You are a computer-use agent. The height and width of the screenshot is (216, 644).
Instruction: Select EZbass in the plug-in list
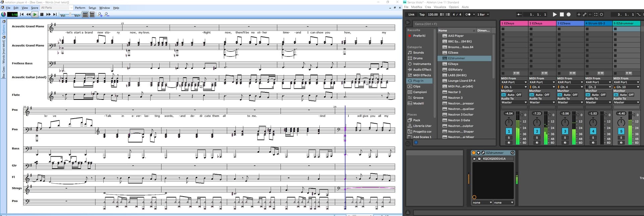[453, 53]
